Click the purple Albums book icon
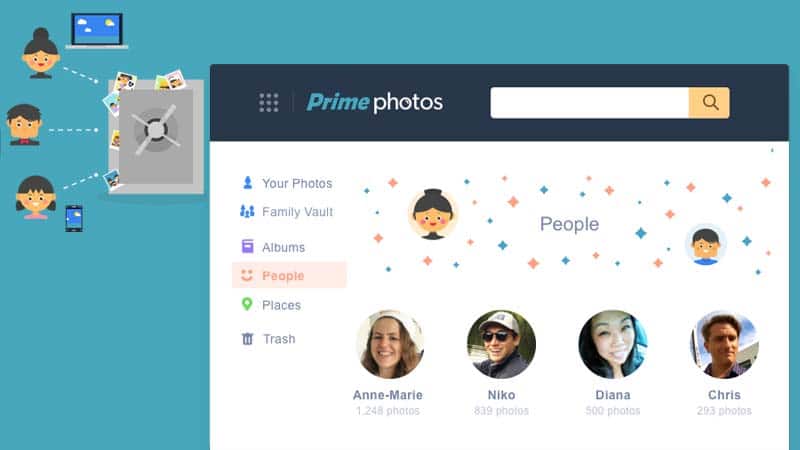This screenshot has width=800, height=450. (247, 246)
